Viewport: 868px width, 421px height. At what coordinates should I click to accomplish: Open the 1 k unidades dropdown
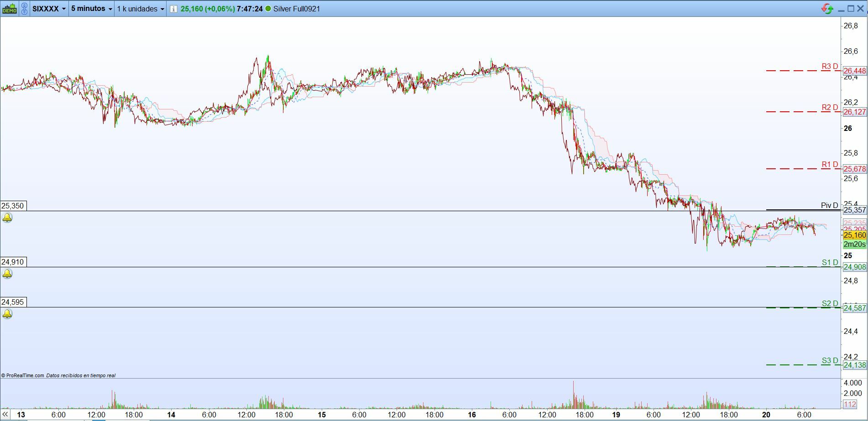click(141, 9)
